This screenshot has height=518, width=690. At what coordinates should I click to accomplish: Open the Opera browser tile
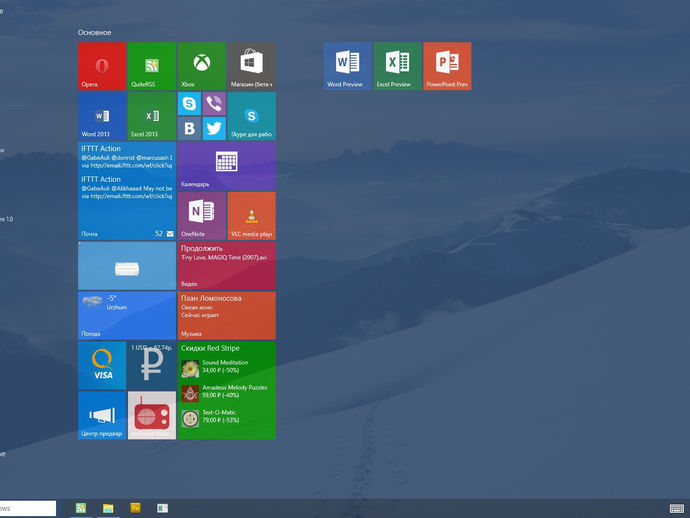tap(102, 66)
